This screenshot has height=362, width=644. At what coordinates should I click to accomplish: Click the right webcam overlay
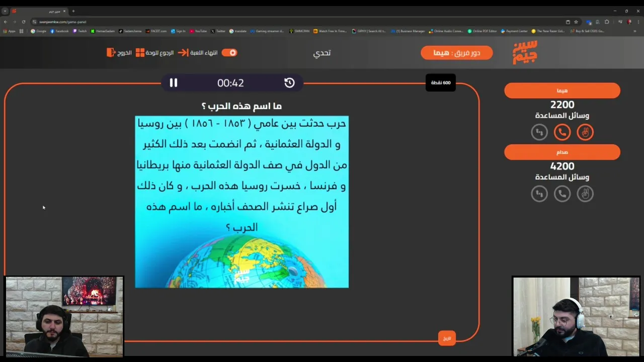click(x=576, y=317)
